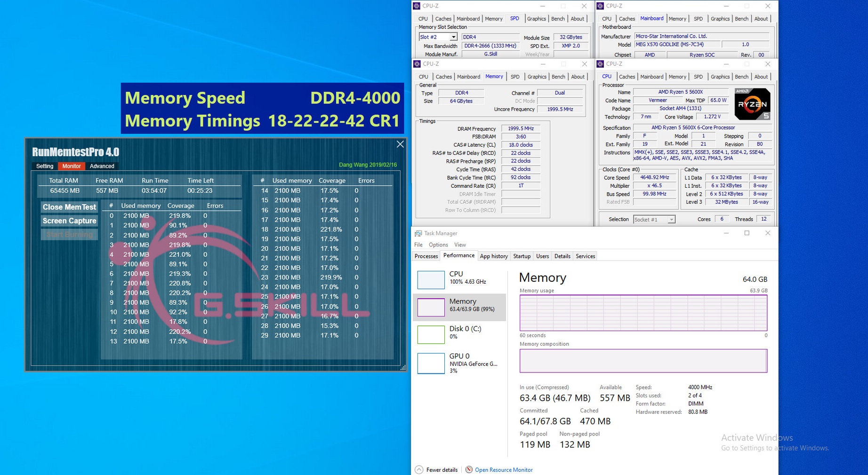Click the Close MemTest button
Image resolution: width=868 pixels, height=475 pixels.
click(69, 207)
